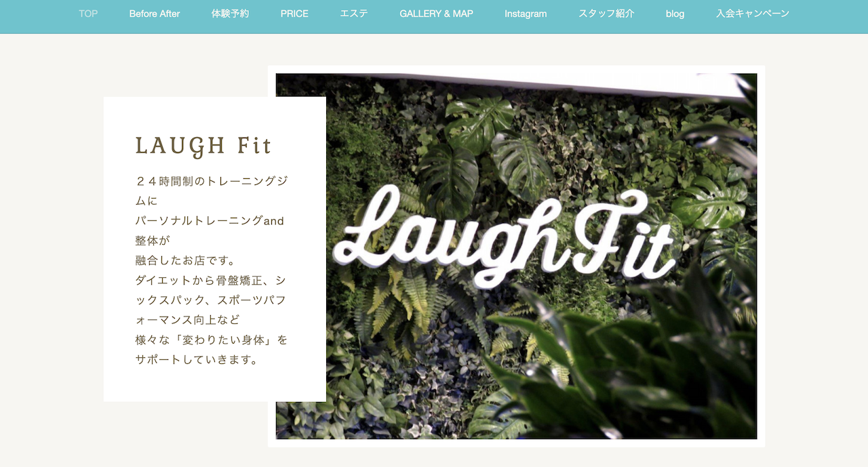View the スタッフ紹介 staff page
This screenshot has height=467, width=868.
pos(606,14)
